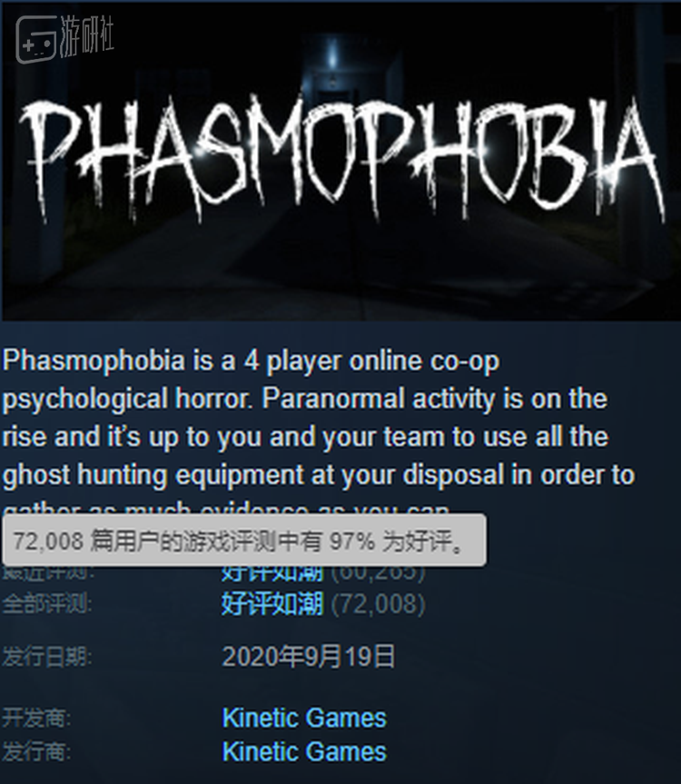Open the Phasmophobia header image

point(340,161)
